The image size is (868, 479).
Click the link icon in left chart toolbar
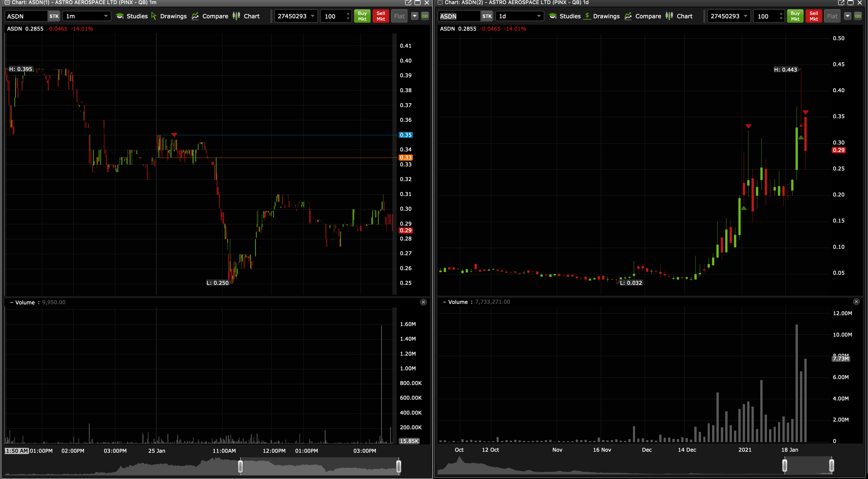(425, 16)
